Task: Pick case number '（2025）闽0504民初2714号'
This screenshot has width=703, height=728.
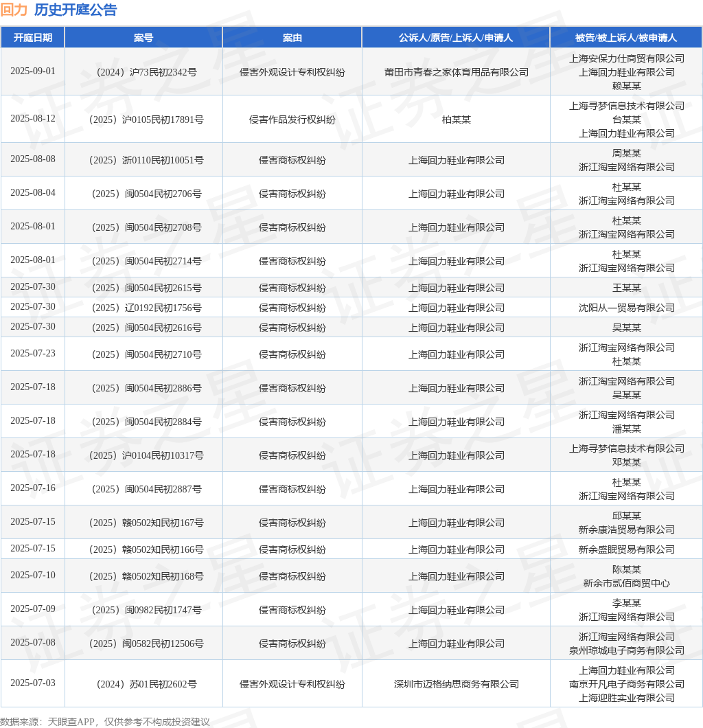Action: pyautogui.click(x=146, y=262)
